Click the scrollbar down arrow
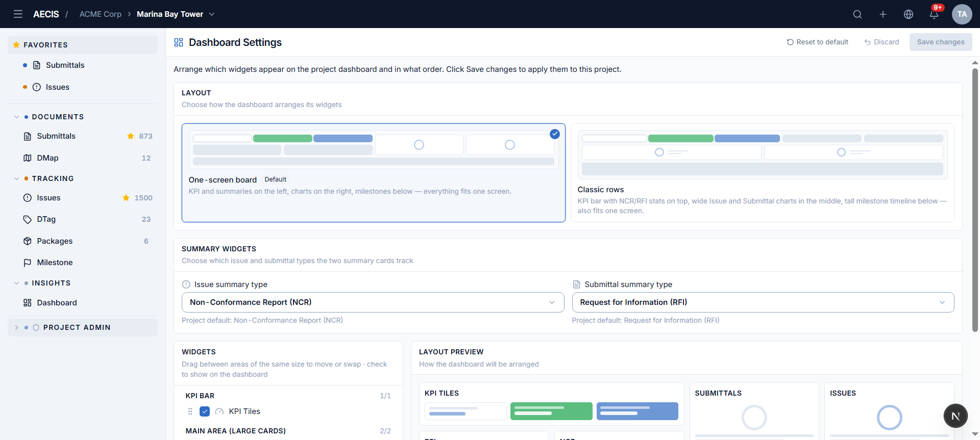The image size is (980, 440). pos(975,434)
